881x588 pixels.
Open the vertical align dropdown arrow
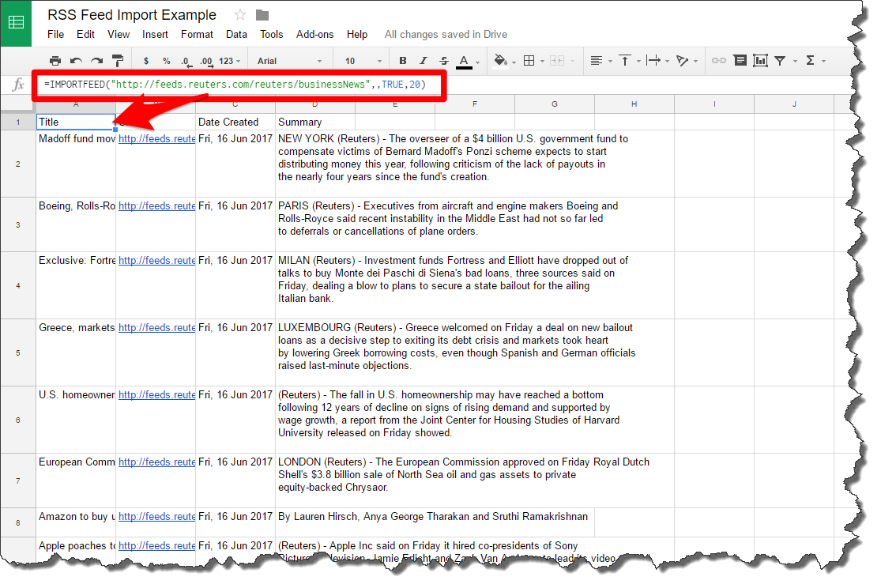pyautogui.click(x=639, y=62)
